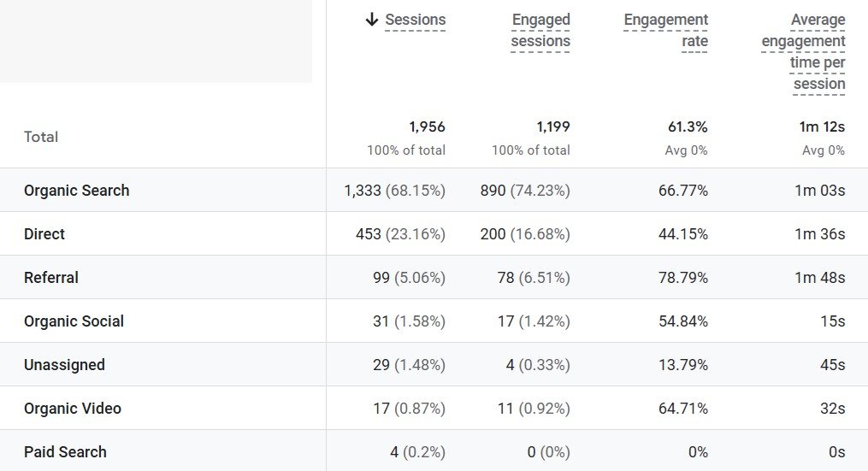Click the 61.3% average engagement rate total

688,127
